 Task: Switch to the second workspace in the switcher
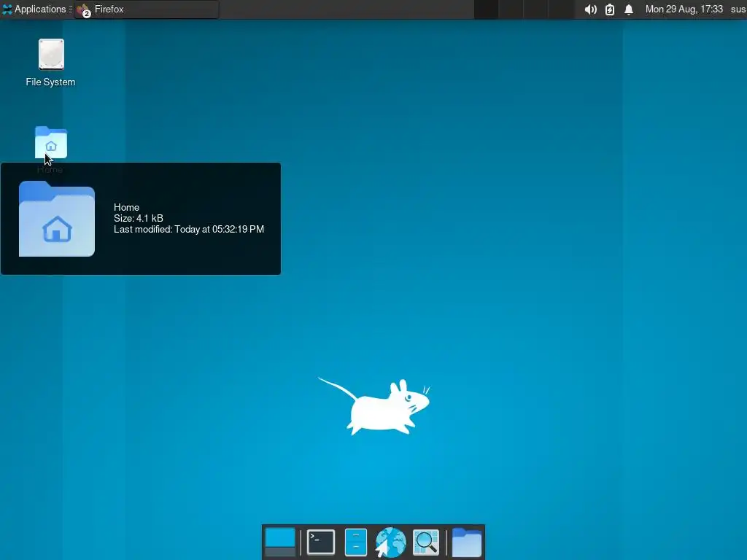pyautogui.click(x=511, y=9)
